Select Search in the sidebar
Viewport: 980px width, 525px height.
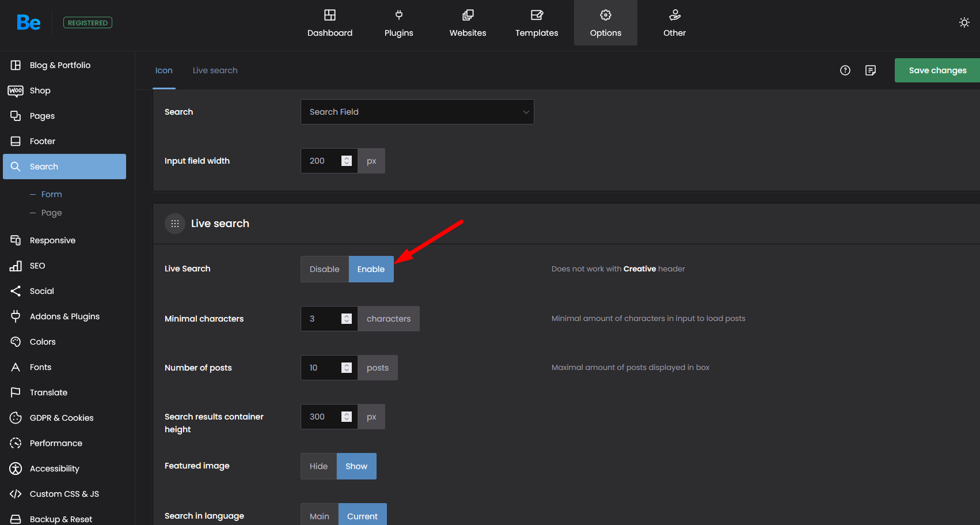click(64, 167)
